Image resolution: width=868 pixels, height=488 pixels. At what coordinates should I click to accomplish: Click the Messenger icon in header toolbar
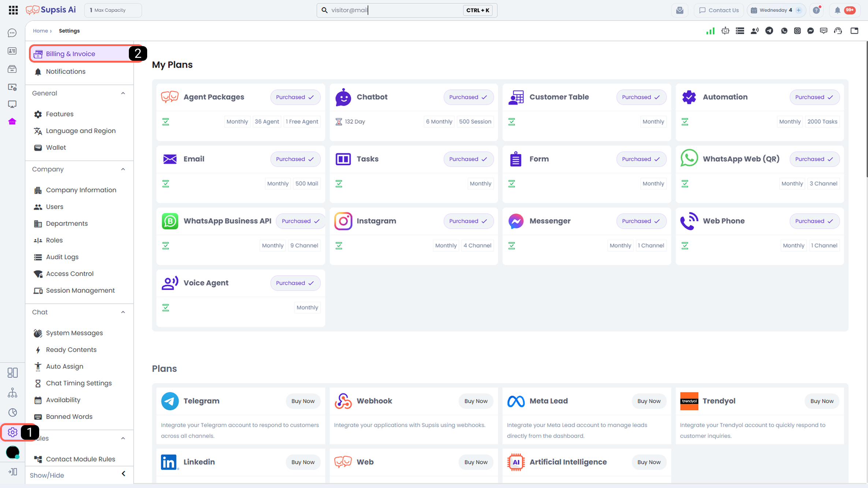(x=811, y=31)
